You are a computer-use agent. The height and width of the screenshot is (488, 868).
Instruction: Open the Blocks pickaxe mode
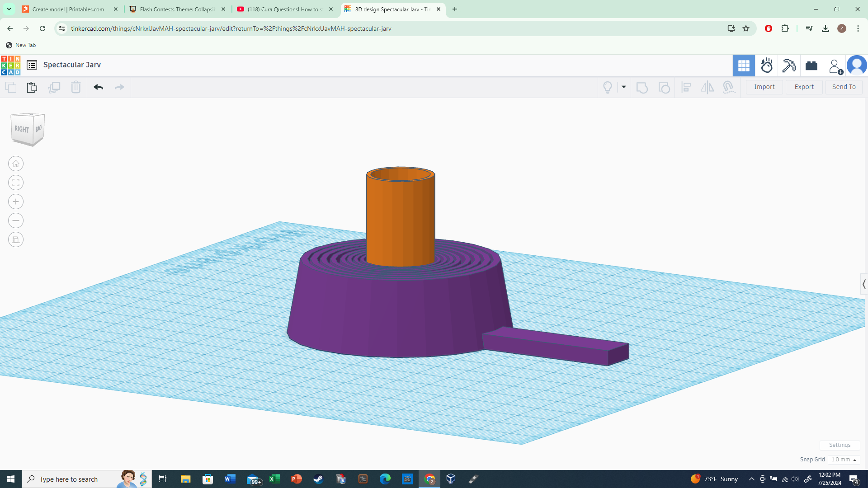(x=789, y=66)
